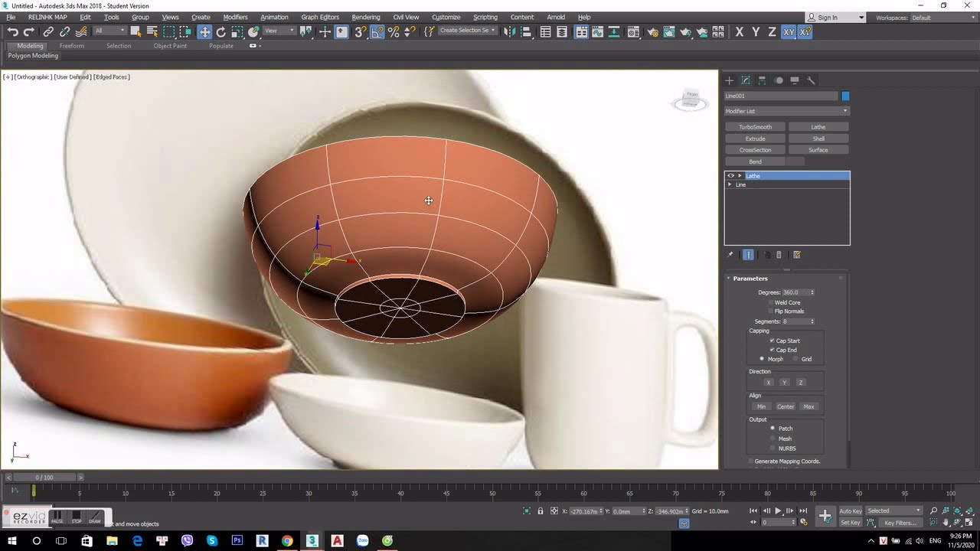Switch to the Hierarchy panel icon
The width and height of the screenshot is (980, 551).
click(x=762, y=80)
